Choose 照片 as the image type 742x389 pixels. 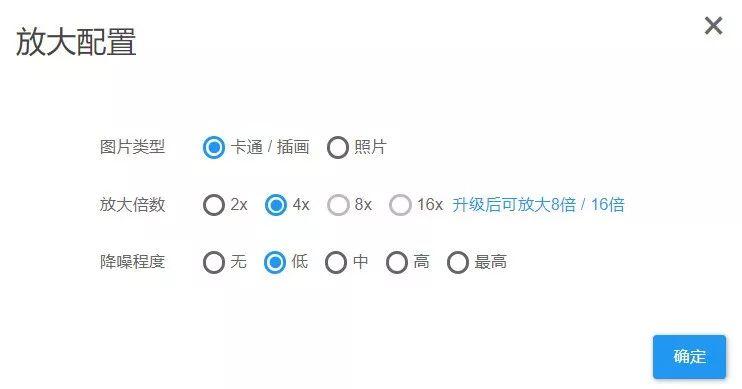tap(337, 148)
